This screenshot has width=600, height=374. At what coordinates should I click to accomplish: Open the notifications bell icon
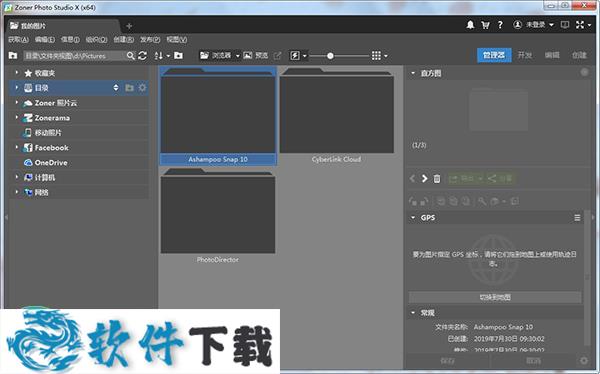[x=470, y=25]
